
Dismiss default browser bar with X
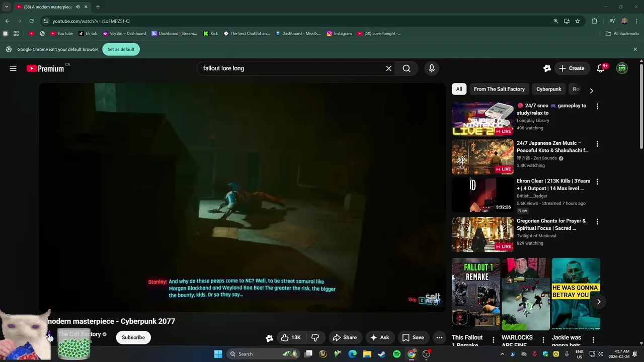pos(635,49)
